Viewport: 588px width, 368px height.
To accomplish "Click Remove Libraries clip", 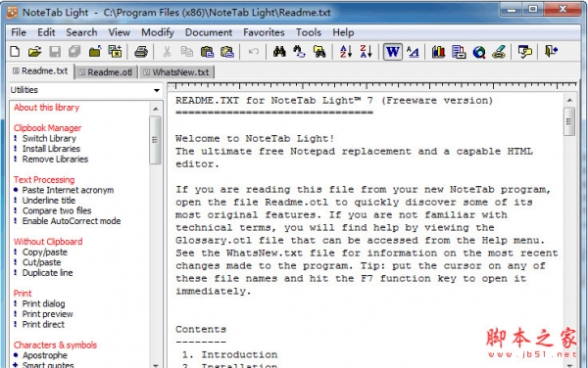I will pyautogui.click(x=55, y=160).
